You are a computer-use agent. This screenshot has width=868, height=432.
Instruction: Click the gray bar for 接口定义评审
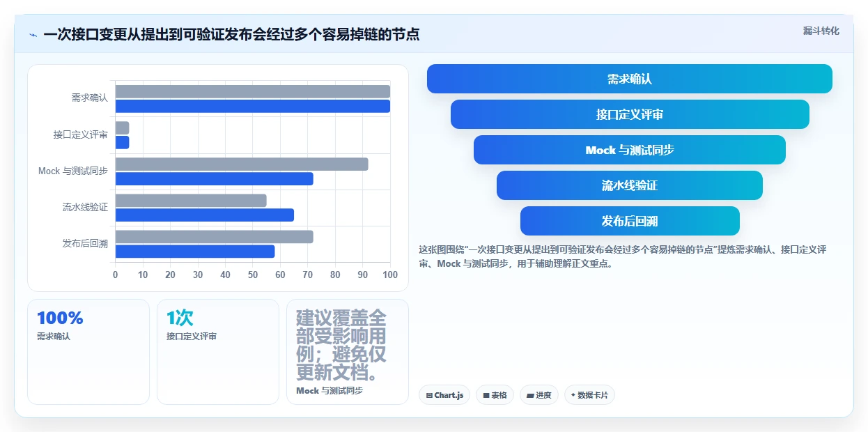click(122, 128)
